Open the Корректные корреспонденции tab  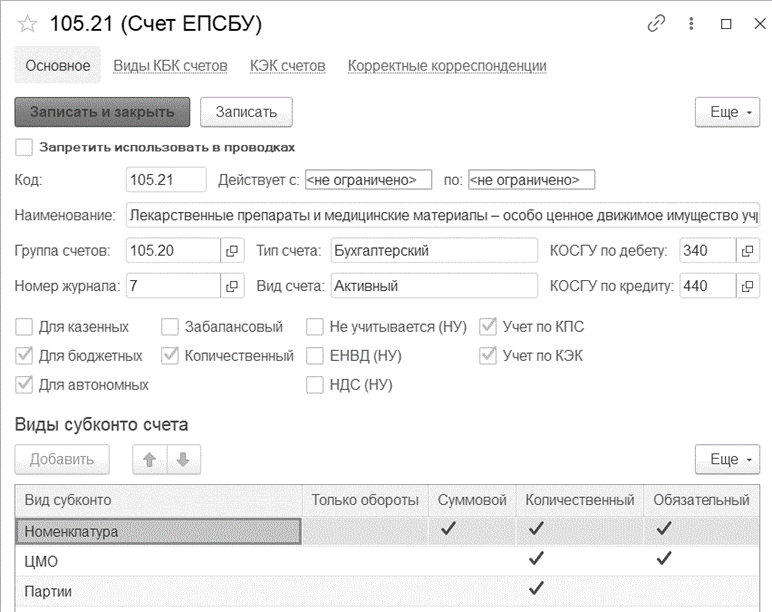447,65
